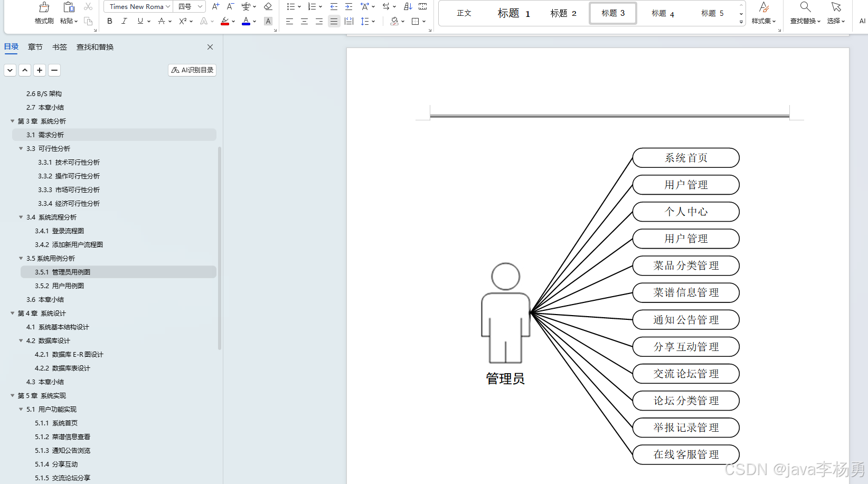
Task: Open the paste options dropdown arrow
Action: click(76, 21)
